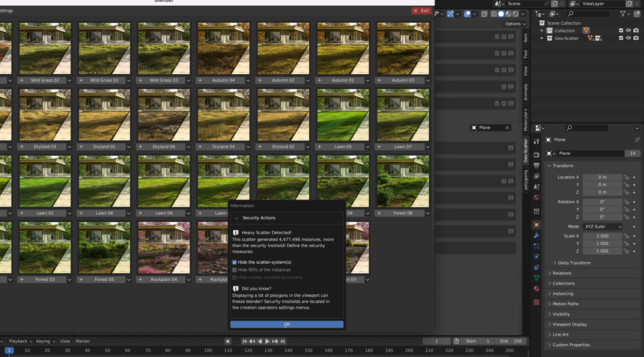Image resolution: width=644 pixels, height=357 pixels.
Task: Uncheck exclude checkbox for Geo-Scatter collection
Action: pos(621,38)
